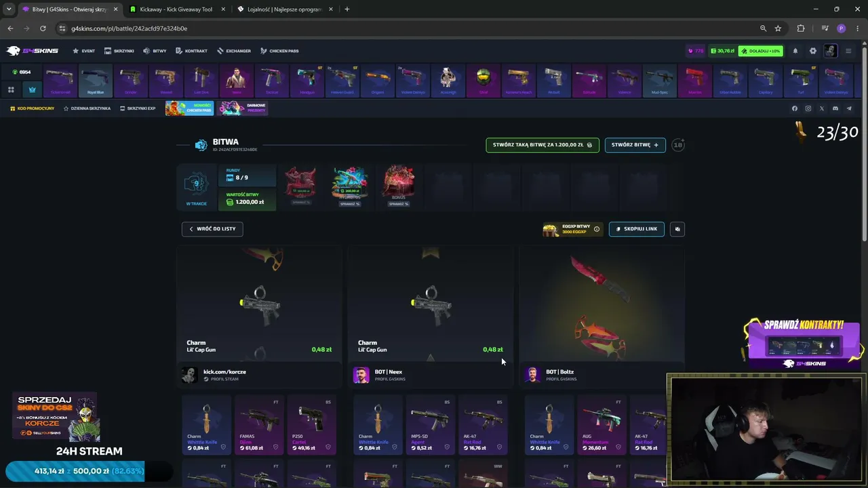Click the KOD PROMOCYJNY link
The height and width of the screenshot is (488, 868).
click(33, 108)
